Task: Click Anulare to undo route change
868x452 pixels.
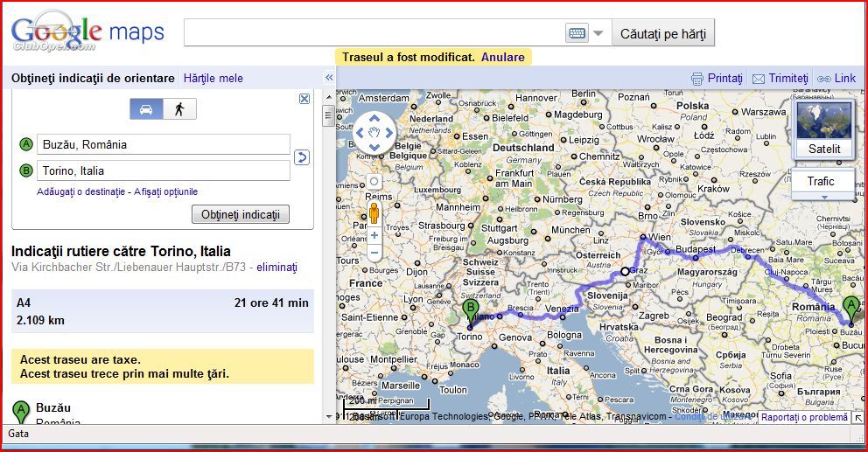Action: click(502, 57)
